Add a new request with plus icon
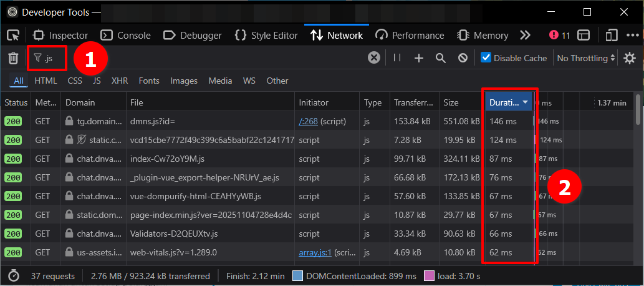The height and width of the screenshot is (286, 644). (x=418, y=59)
